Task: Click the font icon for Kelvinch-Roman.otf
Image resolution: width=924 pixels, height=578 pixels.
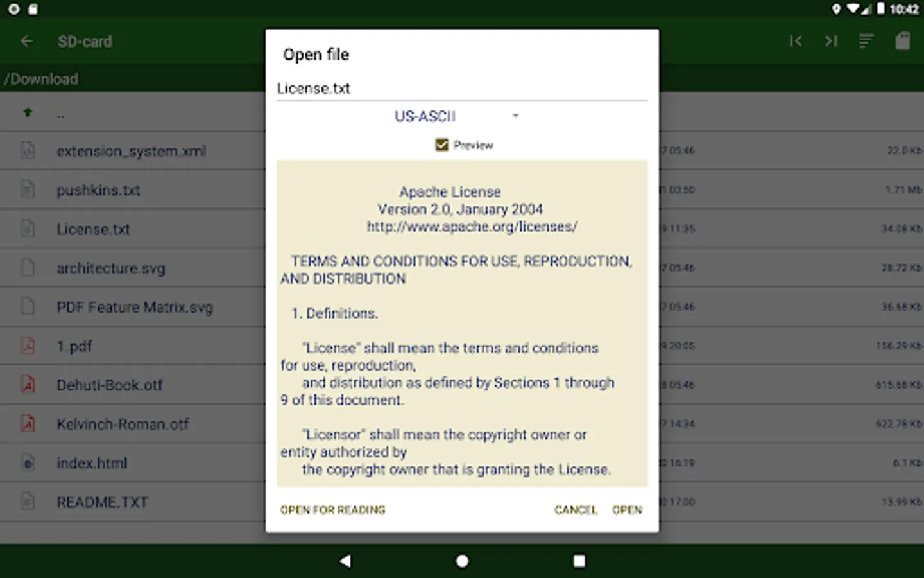Action: 28,423
